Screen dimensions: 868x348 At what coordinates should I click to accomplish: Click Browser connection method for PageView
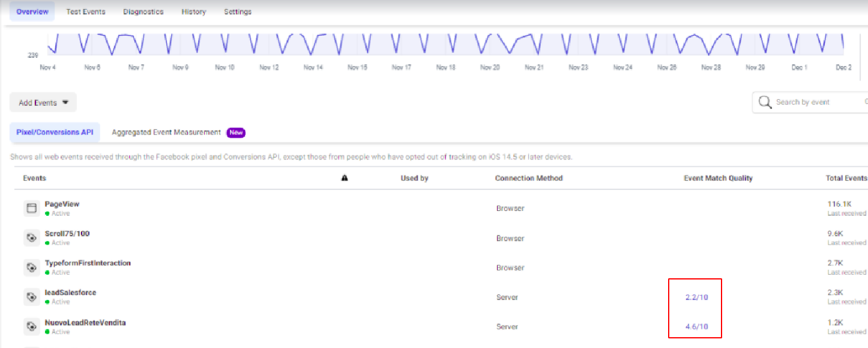[510, 209]
